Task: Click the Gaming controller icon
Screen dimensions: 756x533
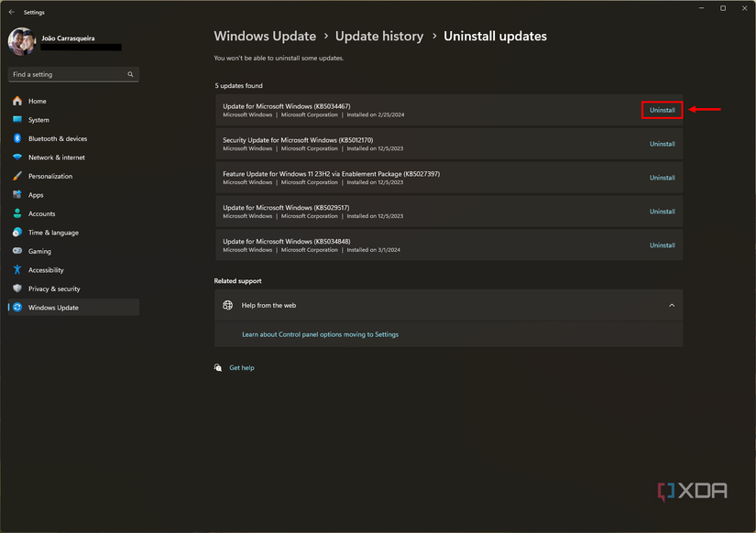Action: [17, 251]
